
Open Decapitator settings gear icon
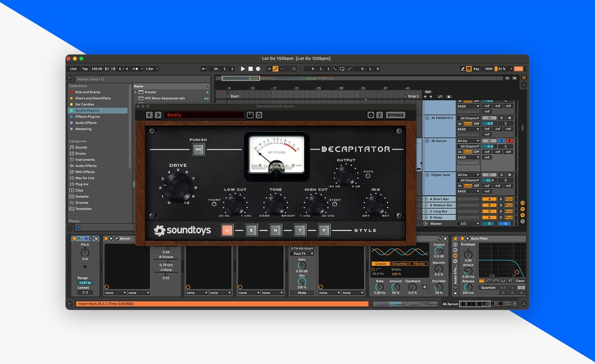[371, 115]
